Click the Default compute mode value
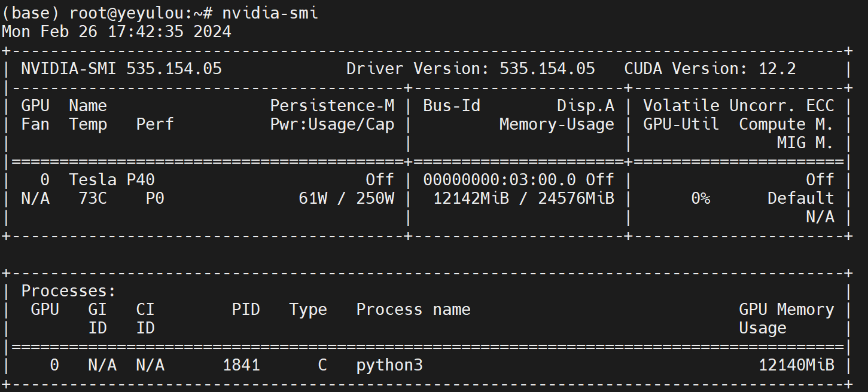The width and height of the screenshot is (868, 392). pos(800,198)
